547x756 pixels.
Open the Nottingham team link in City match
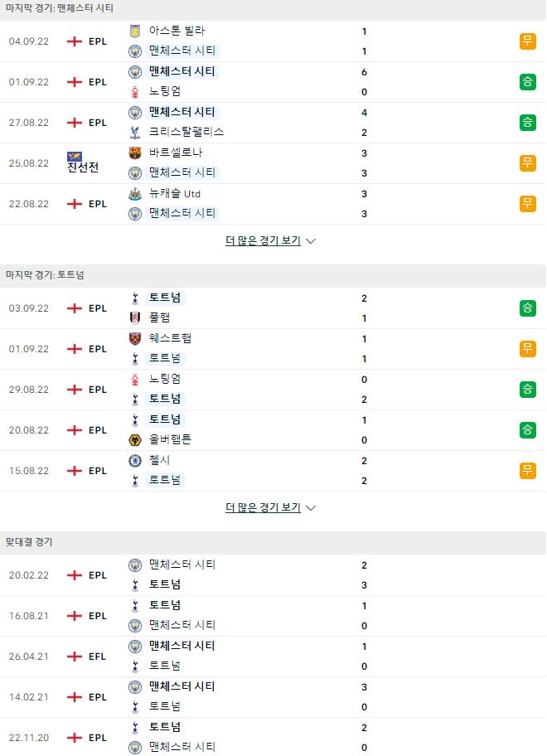click(x=165, y=91)
